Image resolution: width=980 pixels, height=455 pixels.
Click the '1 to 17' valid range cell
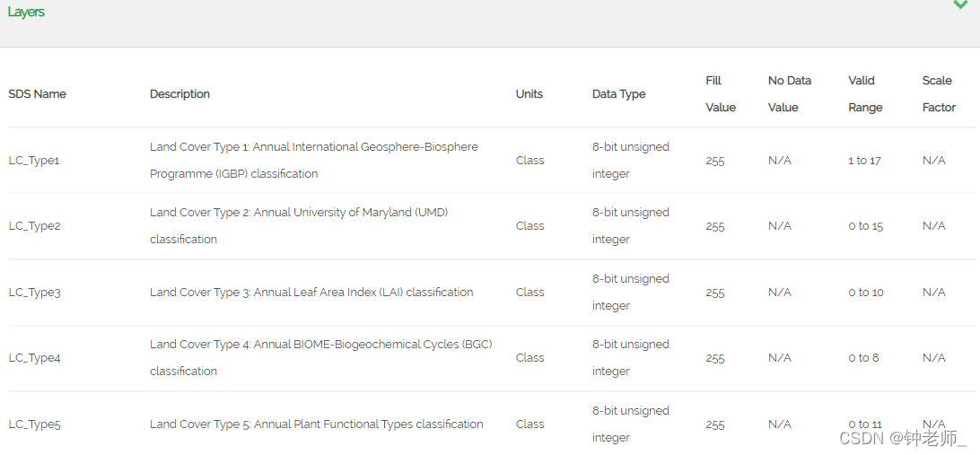point(864,161)
